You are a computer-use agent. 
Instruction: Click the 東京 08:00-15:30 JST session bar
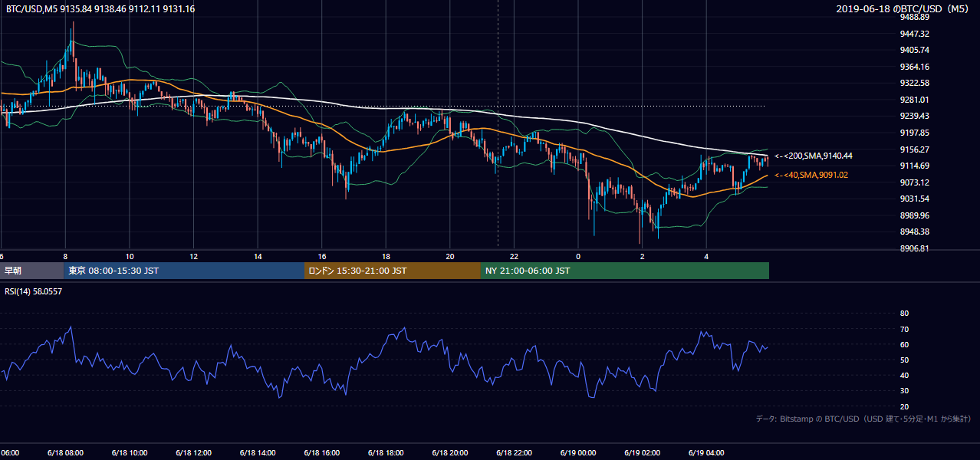tap(184, 271)
